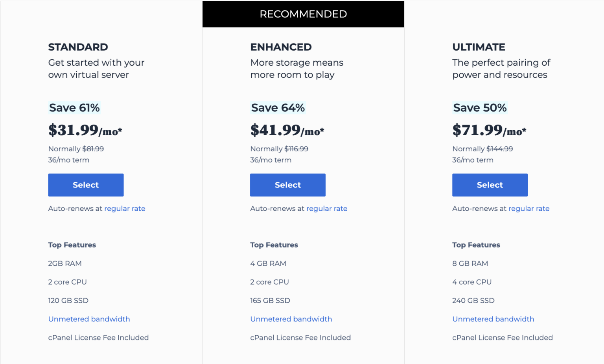Click the Save 64% badge
The height and width of the screenshot is (364, 604).
[278, 107]
